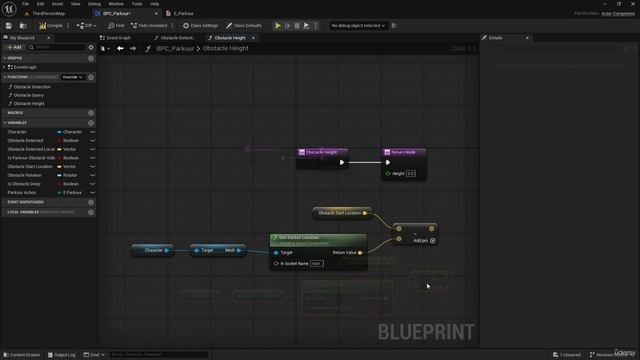Compile the blueprint

pos(51,26)
